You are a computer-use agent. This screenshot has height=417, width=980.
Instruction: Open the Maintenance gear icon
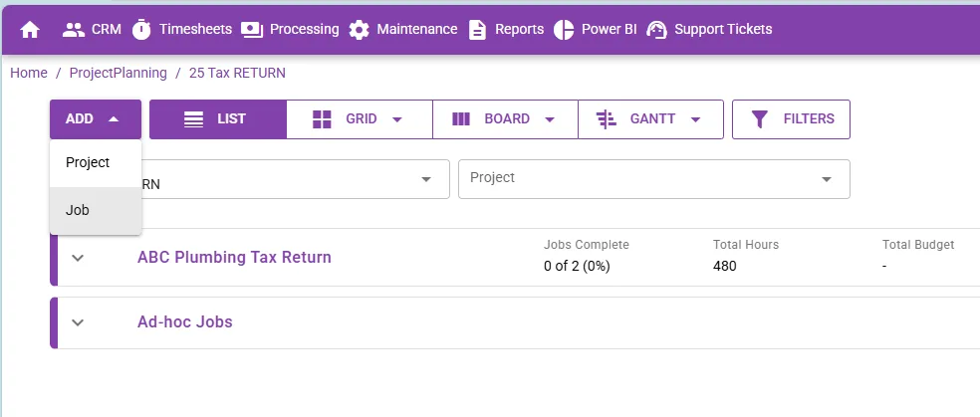click(x=359, y=29)
